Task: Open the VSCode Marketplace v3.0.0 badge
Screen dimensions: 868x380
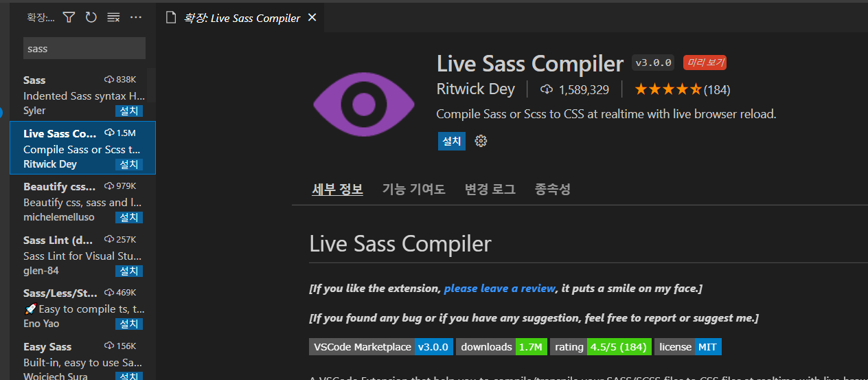Action: pos(381,347)
